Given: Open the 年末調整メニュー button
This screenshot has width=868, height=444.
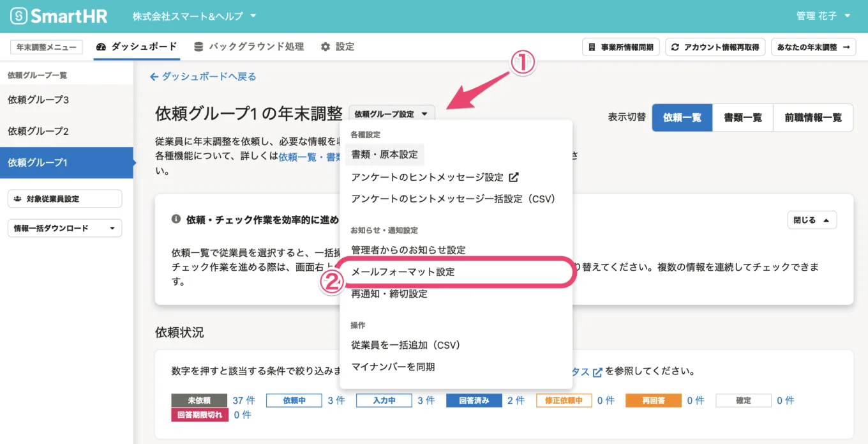Looking at the screenshot, I should (47, 47).
